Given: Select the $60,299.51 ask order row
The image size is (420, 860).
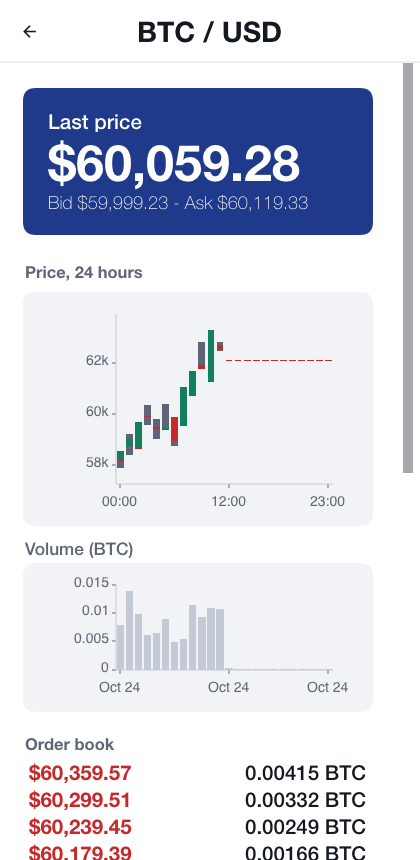Looking at the screenshot, I should click(x=197, y=800).
